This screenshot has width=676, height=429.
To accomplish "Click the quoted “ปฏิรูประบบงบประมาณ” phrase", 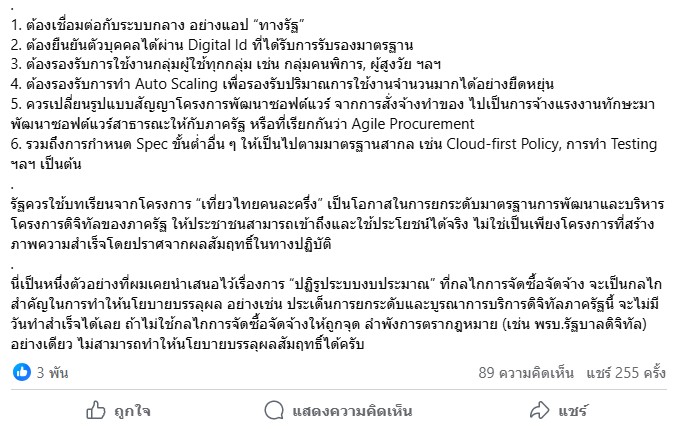I will 363,285.
